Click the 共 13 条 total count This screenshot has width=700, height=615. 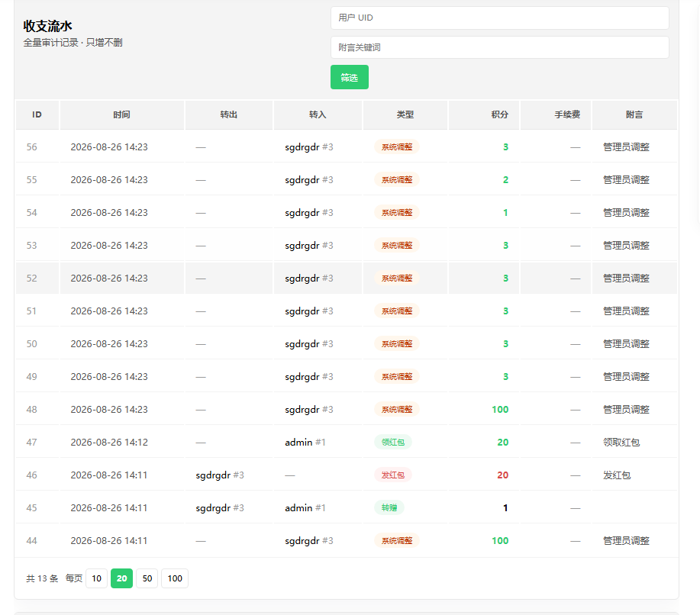pos(42,578)
